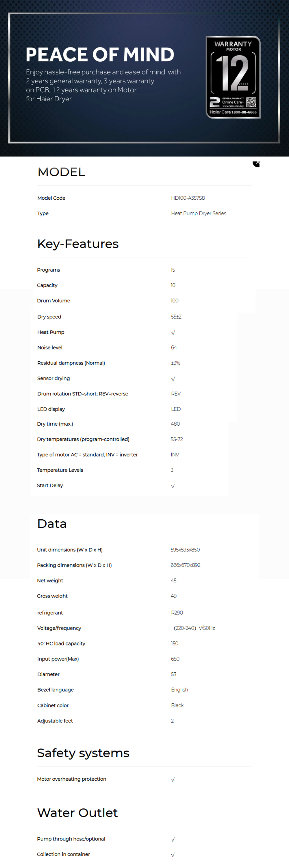
Task: Select the Water Outlet section heading
Action: click(77, 813)
